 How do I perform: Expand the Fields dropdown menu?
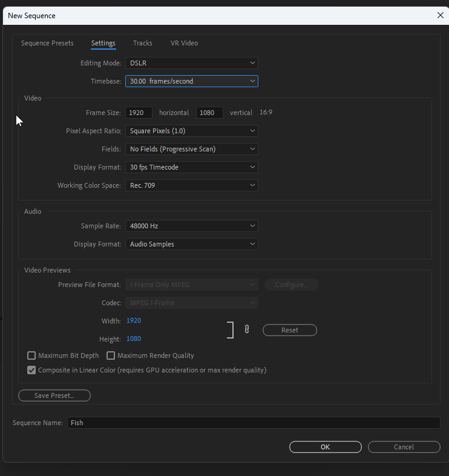(191, 149)
